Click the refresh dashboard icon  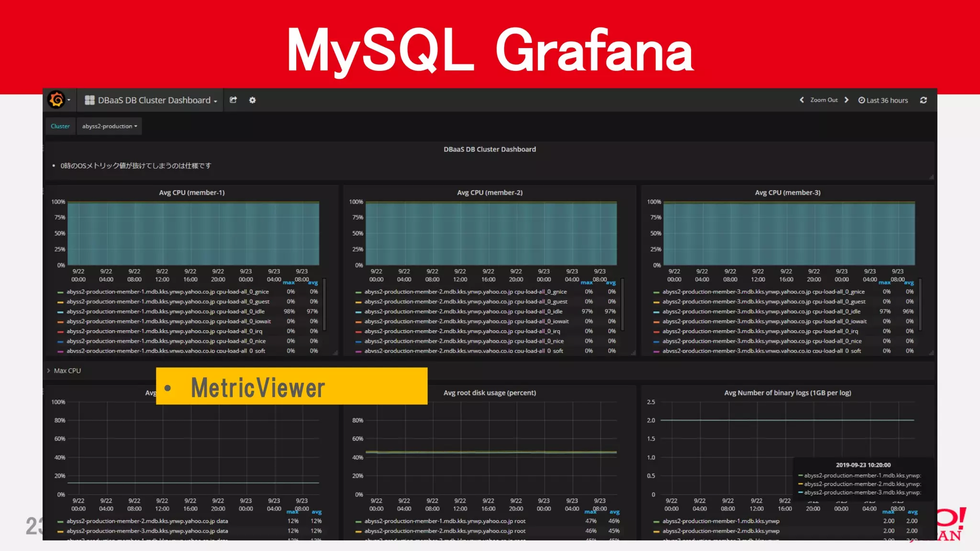[923, 100]
